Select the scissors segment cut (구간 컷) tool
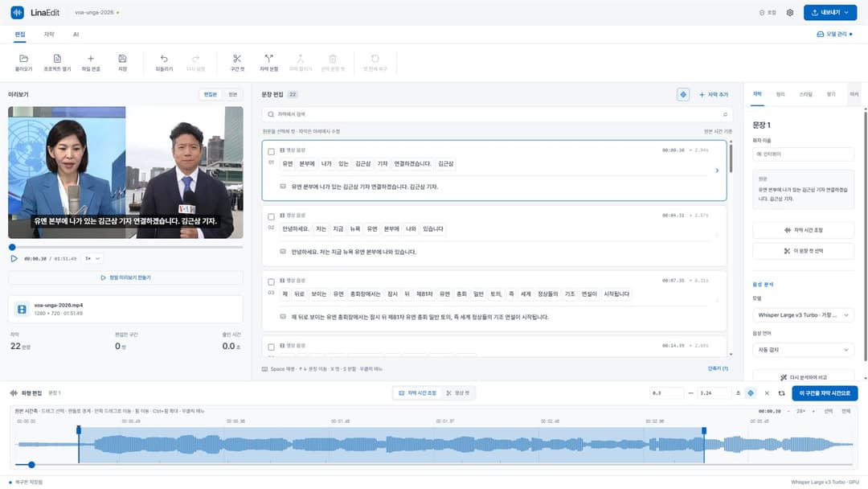Screen dimensions: 868x489 pyautogui.click(x=237, y=59)
